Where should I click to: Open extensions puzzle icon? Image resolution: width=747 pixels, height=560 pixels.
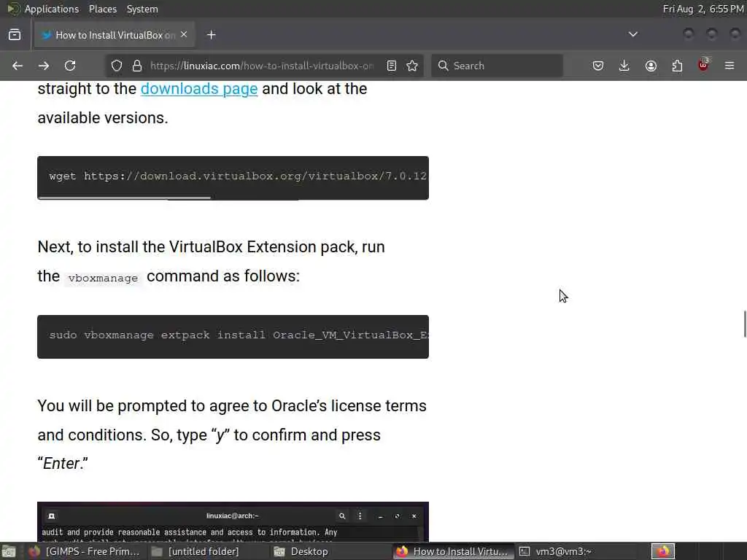point(677,66)
